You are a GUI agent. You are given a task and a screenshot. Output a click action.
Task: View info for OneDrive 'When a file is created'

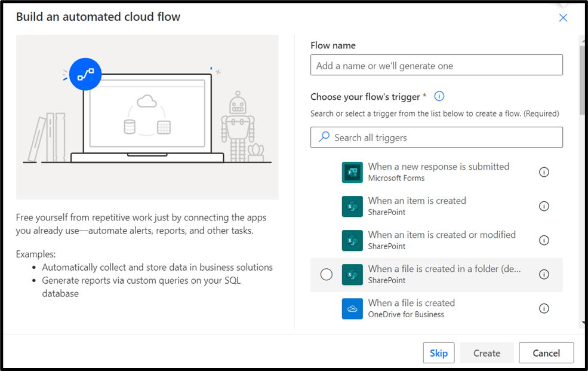[544, 309]
